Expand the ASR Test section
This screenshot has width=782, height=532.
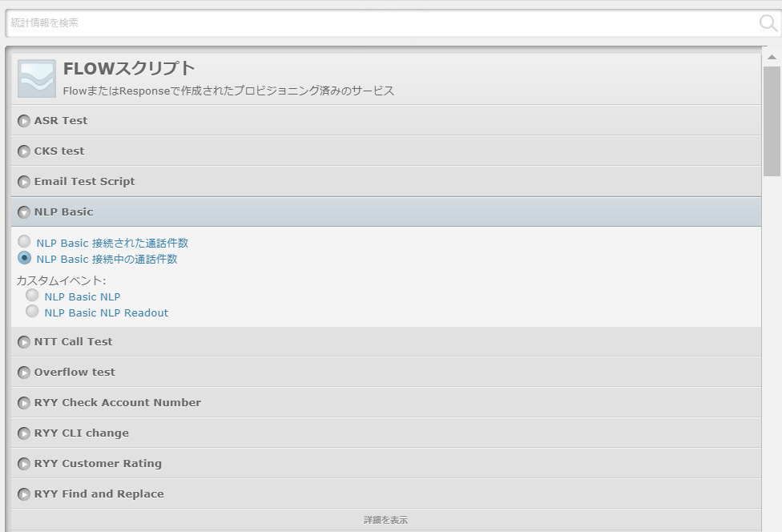386,121
